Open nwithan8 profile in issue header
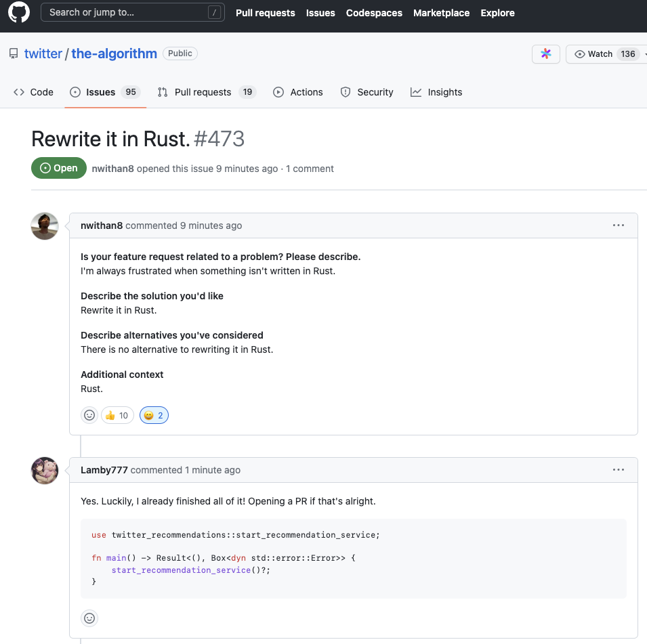 112,169
